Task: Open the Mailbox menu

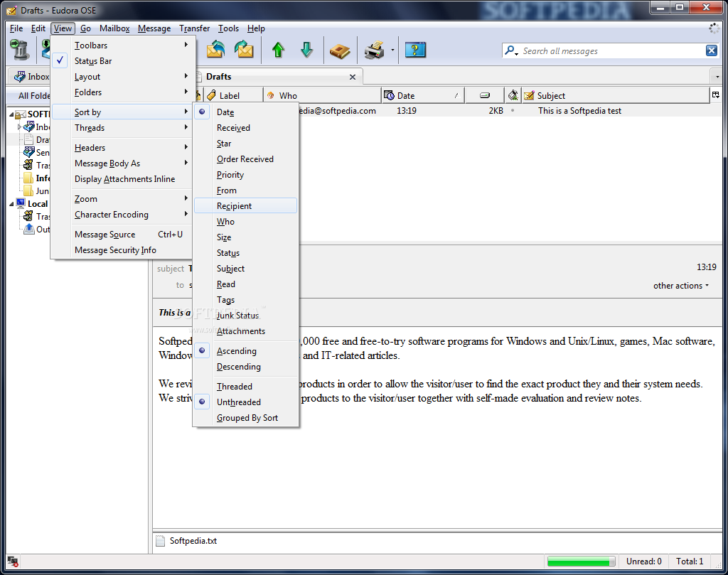Action: (x=114, y=28)
